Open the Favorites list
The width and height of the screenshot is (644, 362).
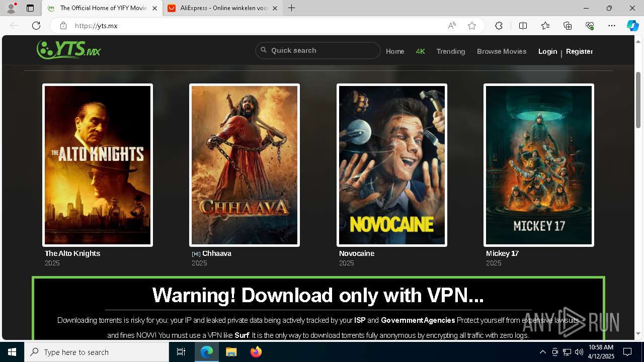[x=545, y=26]
